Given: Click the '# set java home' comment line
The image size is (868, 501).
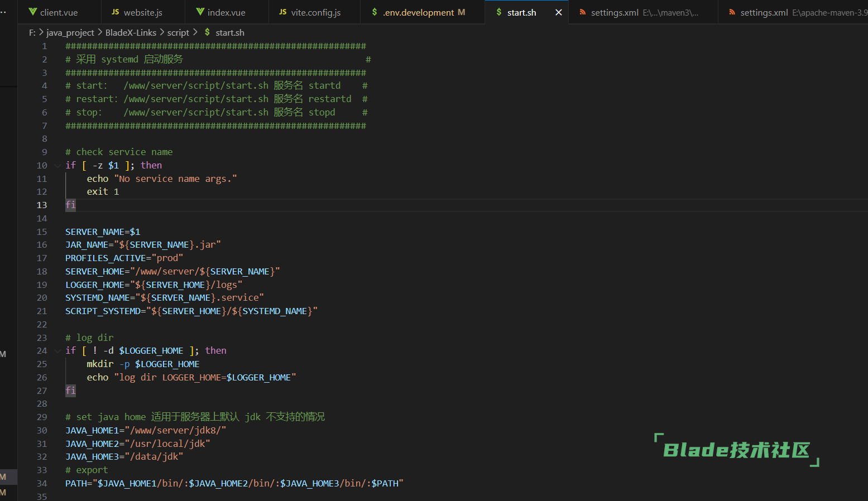Looking at the screenshot, I should [195, 417].
